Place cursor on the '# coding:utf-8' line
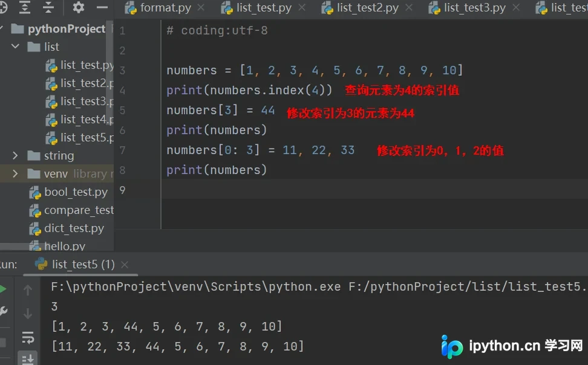588x365 pixels. tap(217, 30)
